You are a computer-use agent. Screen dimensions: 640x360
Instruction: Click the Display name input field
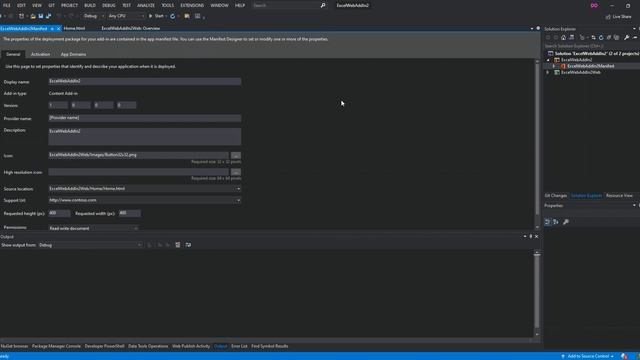[x=144, y=81]
